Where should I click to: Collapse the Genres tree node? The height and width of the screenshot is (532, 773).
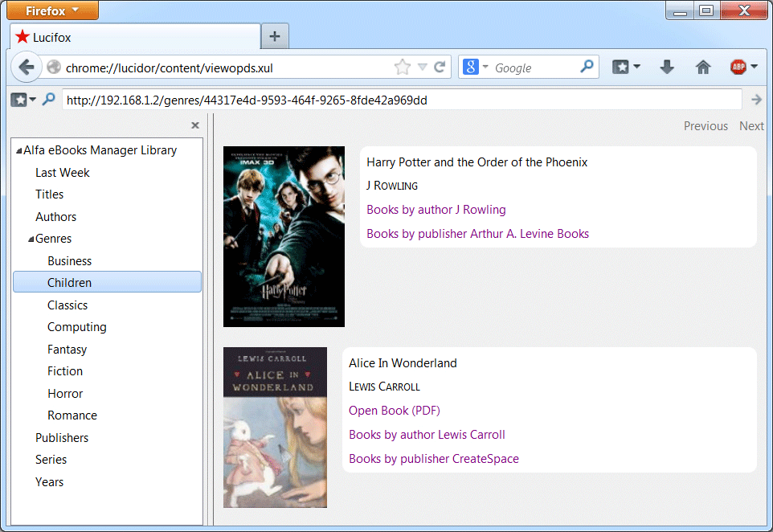[x=31, y=239]
